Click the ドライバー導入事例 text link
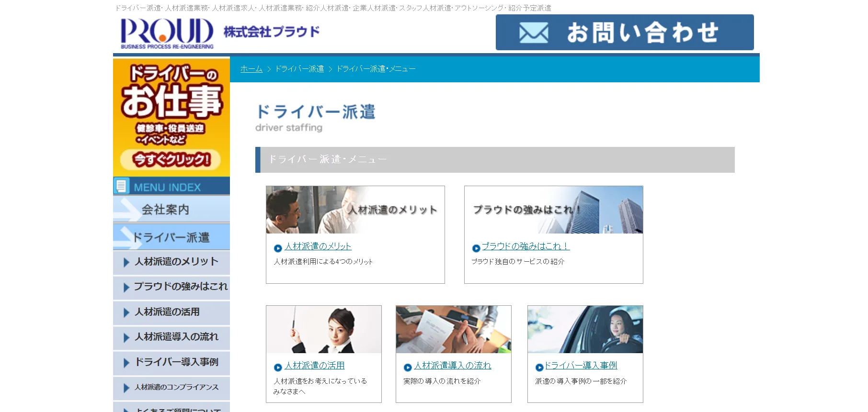This screenshot has width=868, height=412. coord(581,366)
